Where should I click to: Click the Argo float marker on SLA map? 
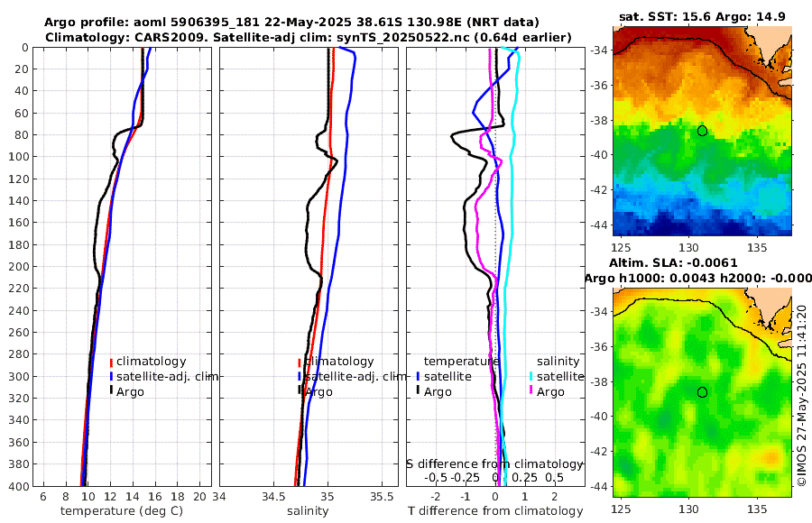702,392
